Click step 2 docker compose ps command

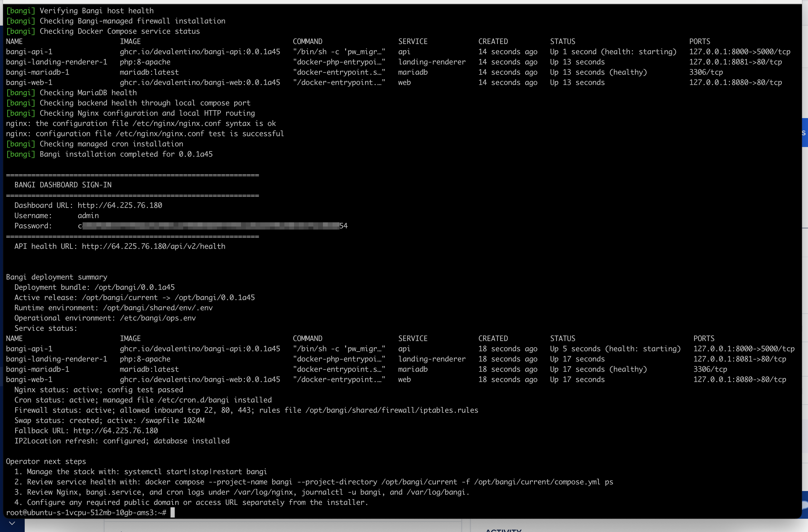pos(314,482)
